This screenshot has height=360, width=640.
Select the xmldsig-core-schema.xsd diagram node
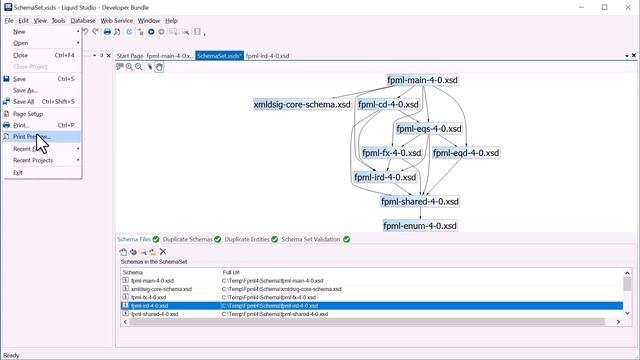(302, 104)
